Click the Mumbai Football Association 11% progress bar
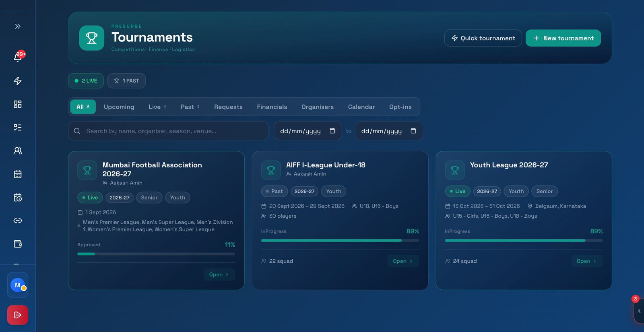The width and height of the screenshot is (644, 332). [x=156, y=254]
